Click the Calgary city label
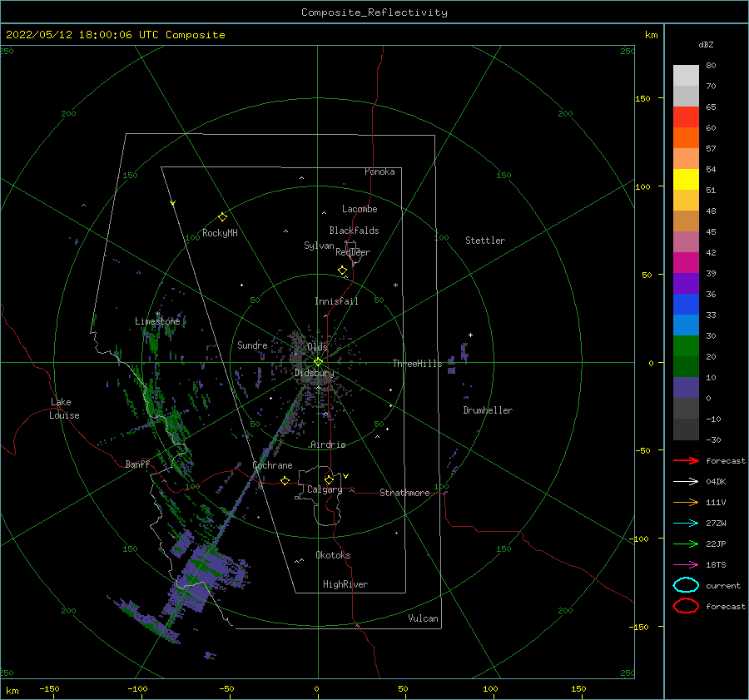Screen dimensions: 749x700 [325, 489]
